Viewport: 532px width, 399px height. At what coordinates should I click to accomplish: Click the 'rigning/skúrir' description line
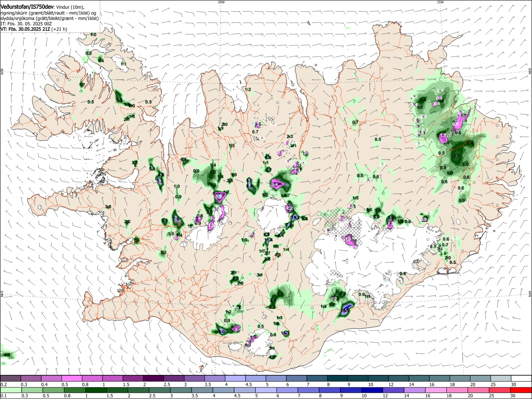point(48,13)
